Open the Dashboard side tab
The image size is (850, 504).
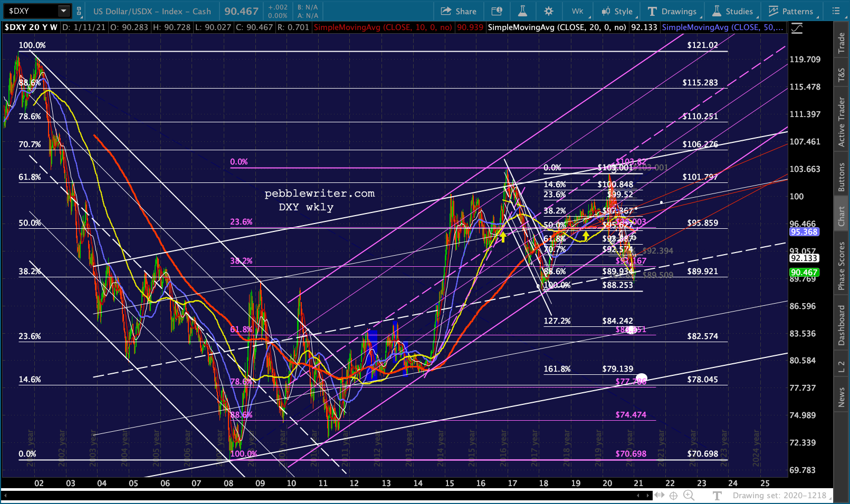[842, 325]
